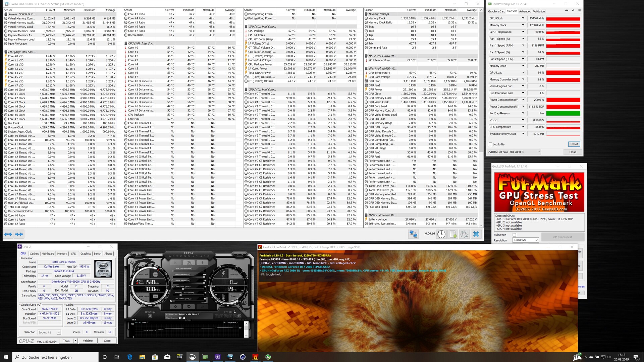Click the GPU-Z Reset button
644x362 pixels.
pyautogui.click(x=574, y=144)
